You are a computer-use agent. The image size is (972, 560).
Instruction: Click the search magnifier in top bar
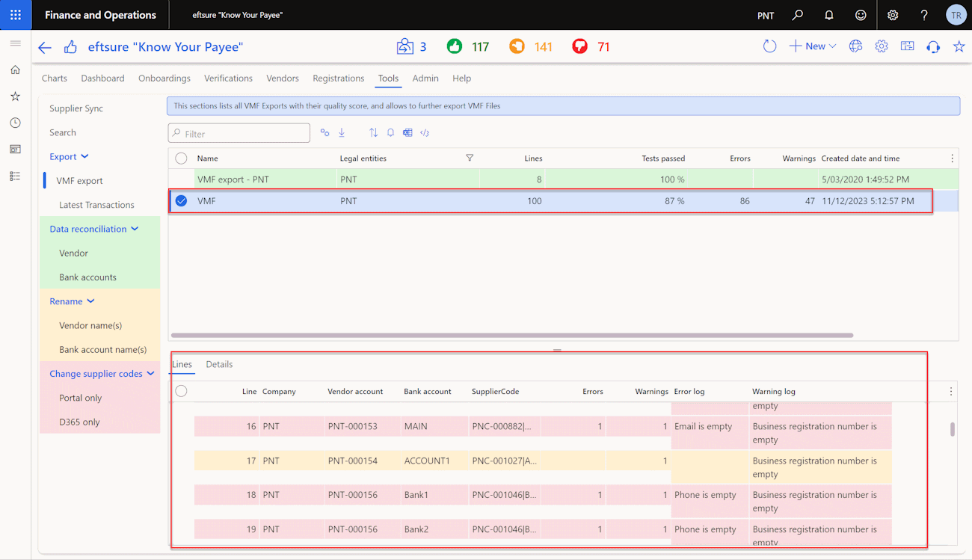(x=798, y=15)
